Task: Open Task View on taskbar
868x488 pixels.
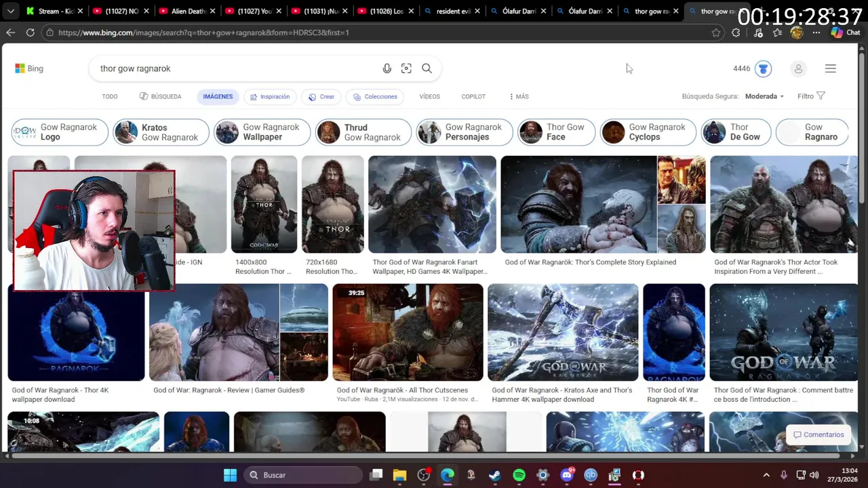Action: coord(376,475)
